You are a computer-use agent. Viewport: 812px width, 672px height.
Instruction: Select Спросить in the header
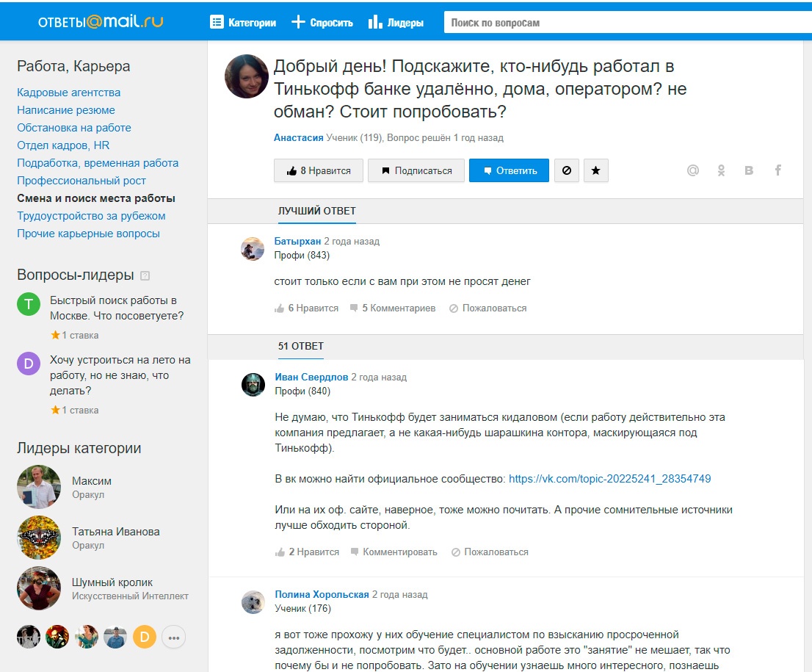click(322, 22)
